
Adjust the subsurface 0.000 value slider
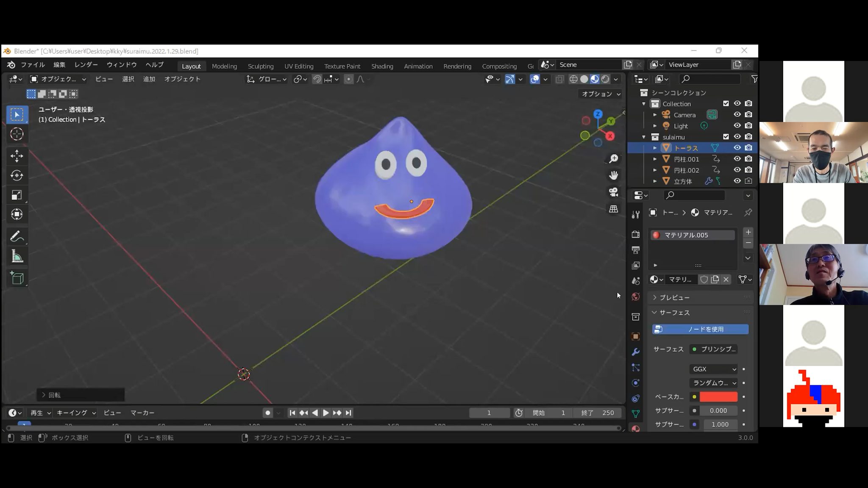[x=718, y=410]
